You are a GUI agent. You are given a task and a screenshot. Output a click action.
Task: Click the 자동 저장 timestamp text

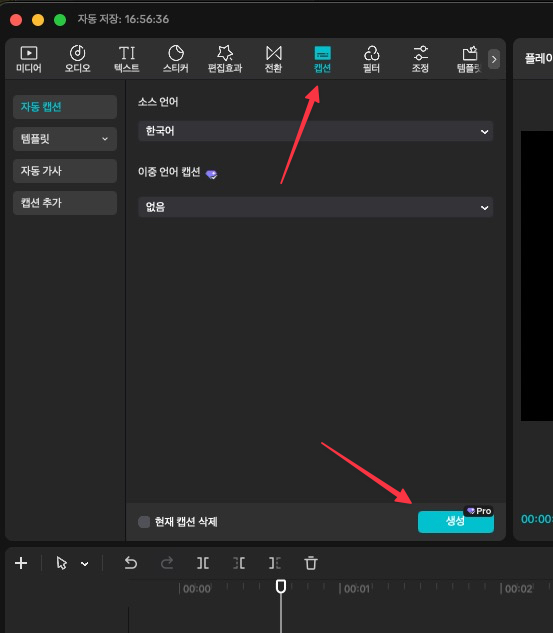click(123, 19)
